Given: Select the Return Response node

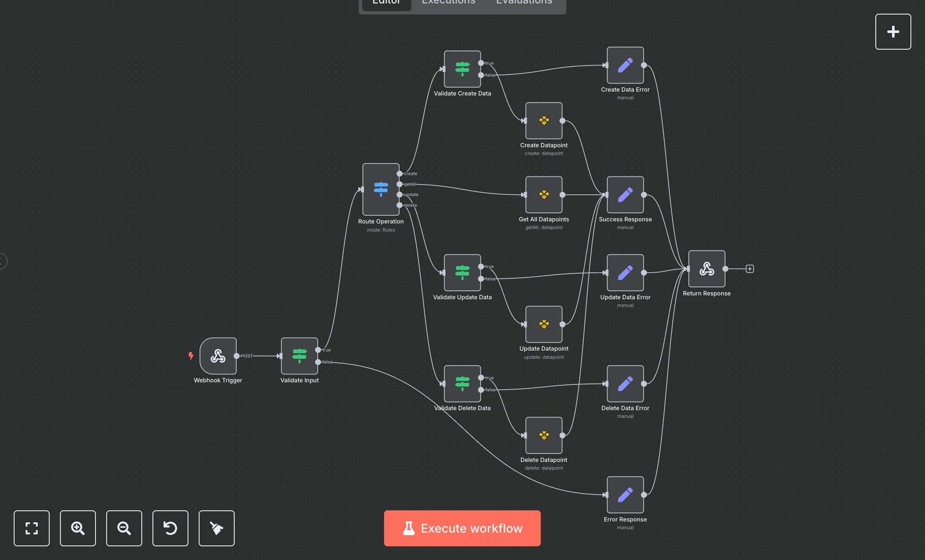Looking at the screenshot, I should click(x=706, y=269).
